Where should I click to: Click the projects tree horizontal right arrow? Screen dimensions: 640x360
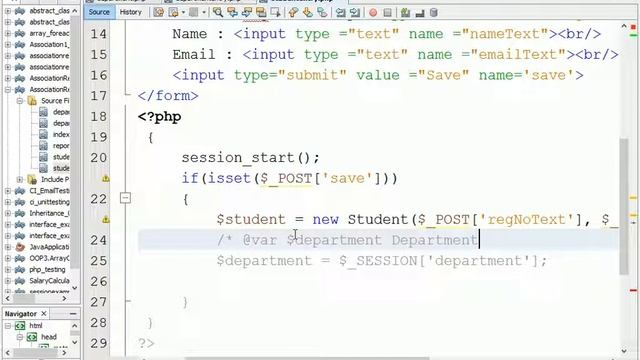coord(64,299)
